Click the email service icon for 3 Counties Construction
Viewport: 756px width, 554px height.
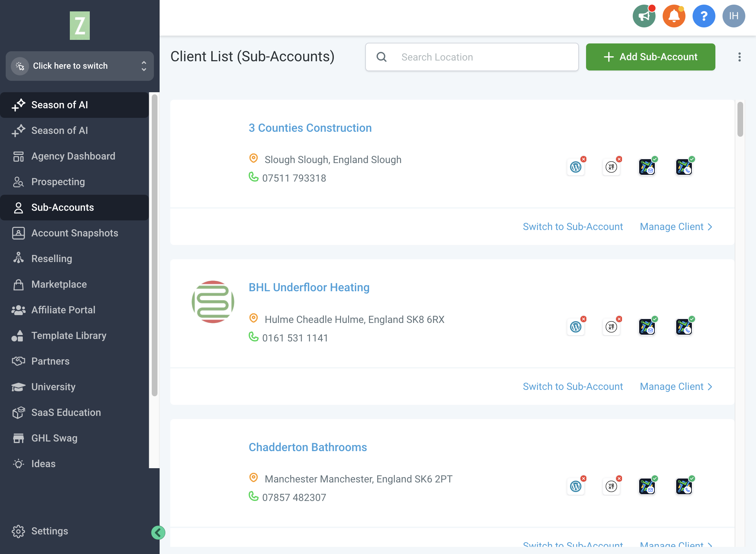(647, 167)
